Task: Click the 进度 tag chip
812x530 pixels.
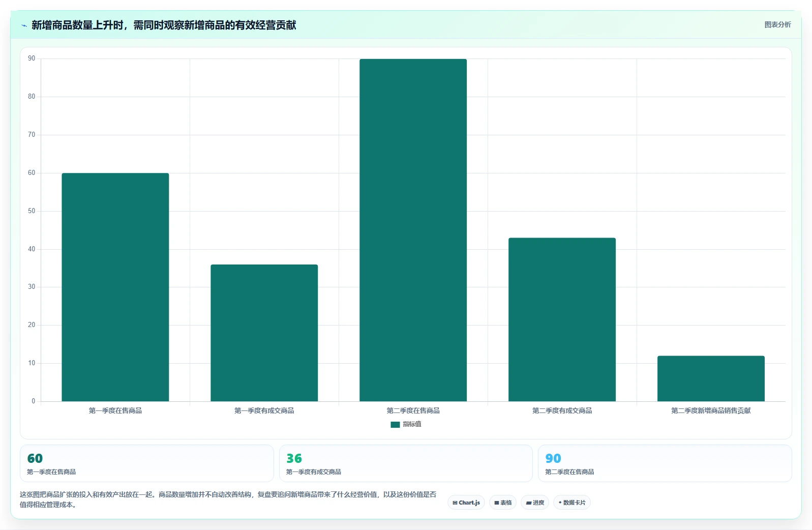Action: [x=535, y=503]
